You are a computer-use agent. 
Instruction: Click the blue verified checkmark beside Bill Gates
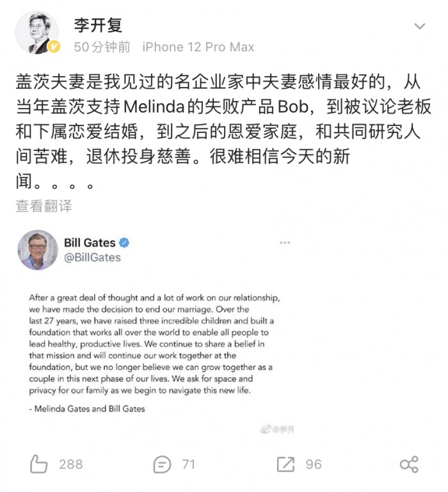[x=124, y=242]
